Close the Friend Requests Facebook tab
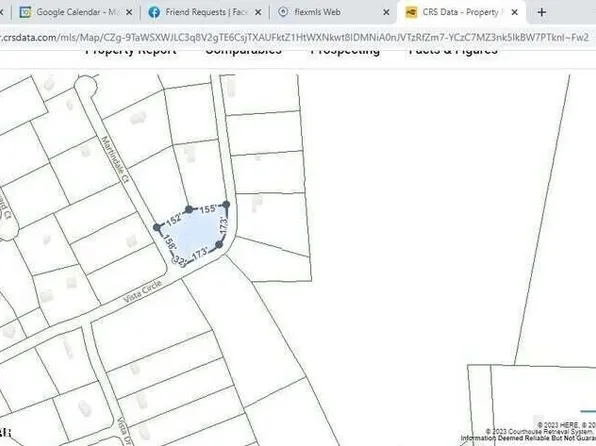This screenshot has height=446, width=596. coord(258,13)
